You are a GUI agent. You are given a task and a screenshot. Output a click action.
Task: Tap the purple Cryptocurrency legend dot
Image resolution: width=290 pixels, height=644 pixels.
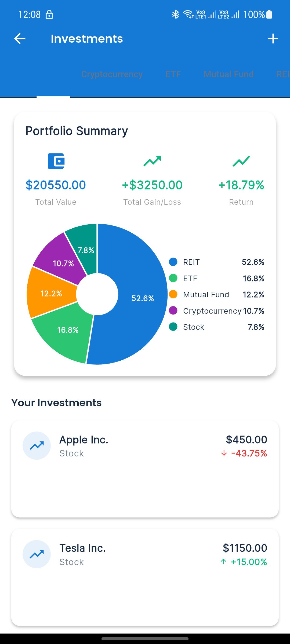pyautogui.click(x=173, y=311)
